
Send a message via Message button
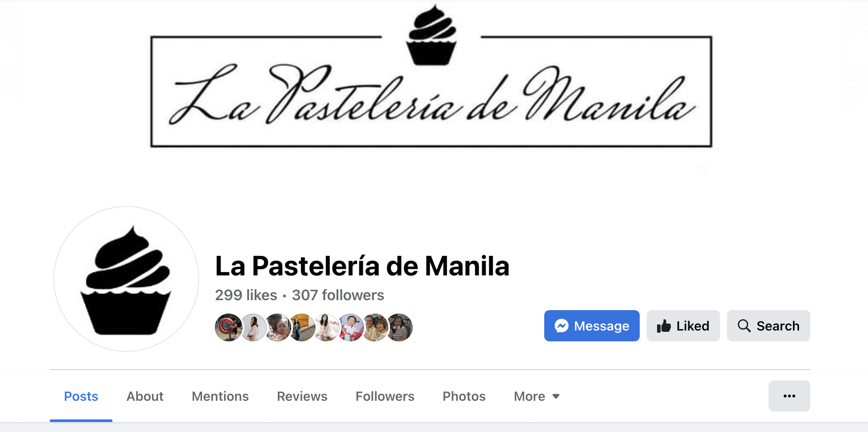coord(592,326)
